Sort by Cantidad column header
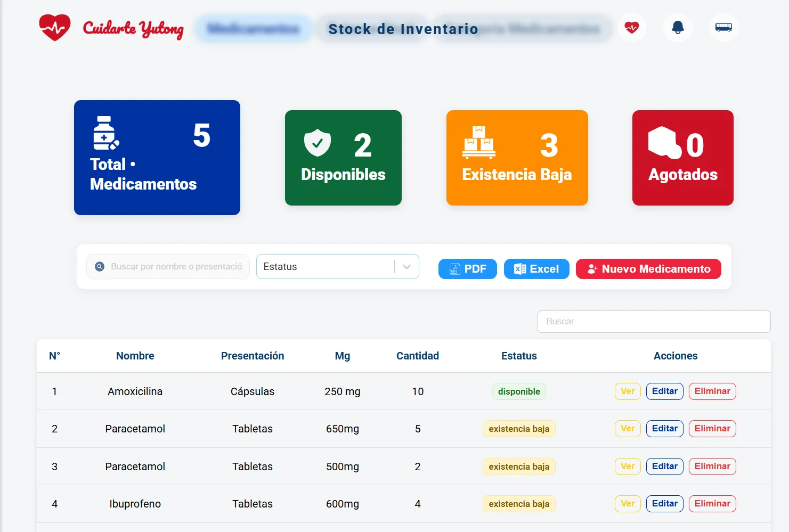The height and width of the screenshot is (532, 789). point(418,356)
